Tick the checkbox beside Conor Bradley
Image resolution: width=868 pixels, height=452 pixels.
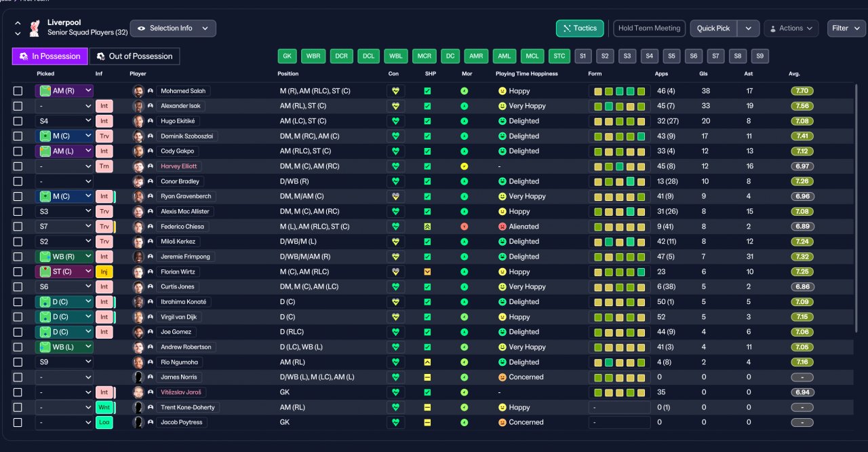(18, 181)
